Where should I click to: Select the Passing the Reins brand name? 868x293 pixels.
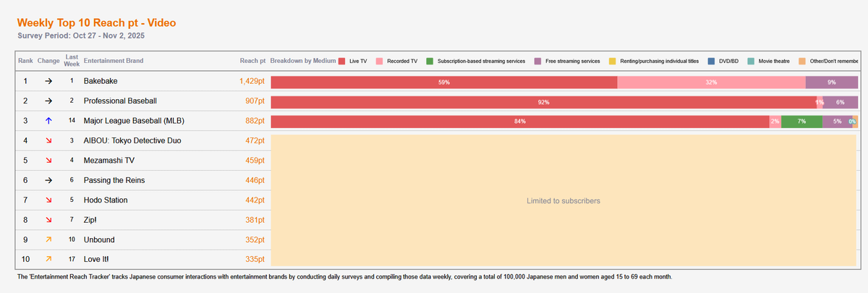(114, 179)
